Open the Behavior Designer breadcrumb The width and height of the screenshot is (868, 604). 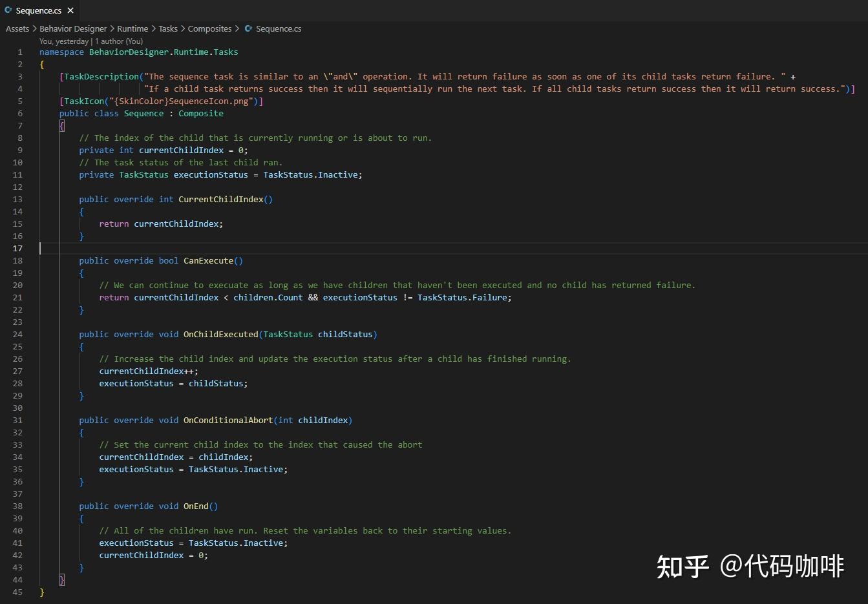point(73,29)
